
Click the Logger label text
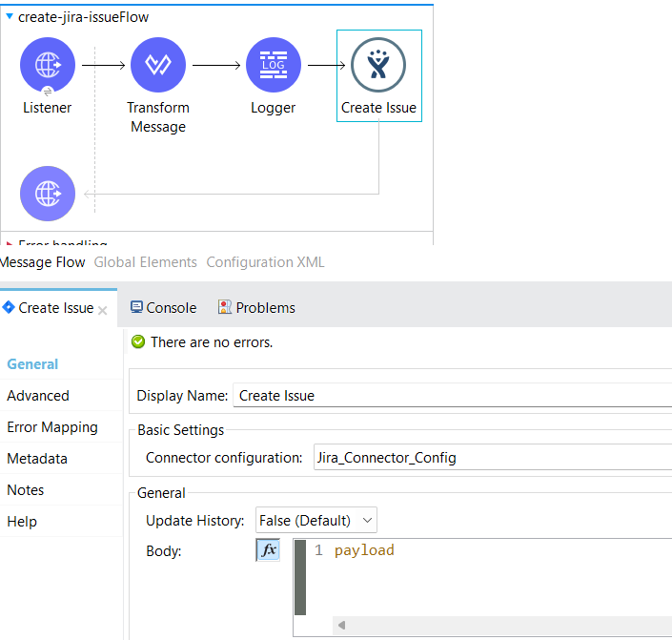(273, 108)
